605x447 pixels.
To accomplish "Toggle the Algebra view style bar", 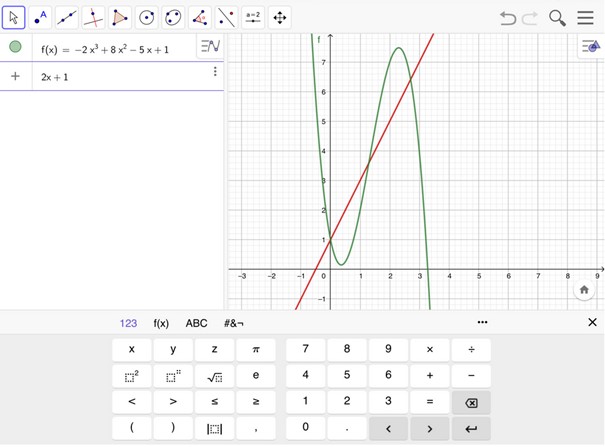I will tap(209, 47).
